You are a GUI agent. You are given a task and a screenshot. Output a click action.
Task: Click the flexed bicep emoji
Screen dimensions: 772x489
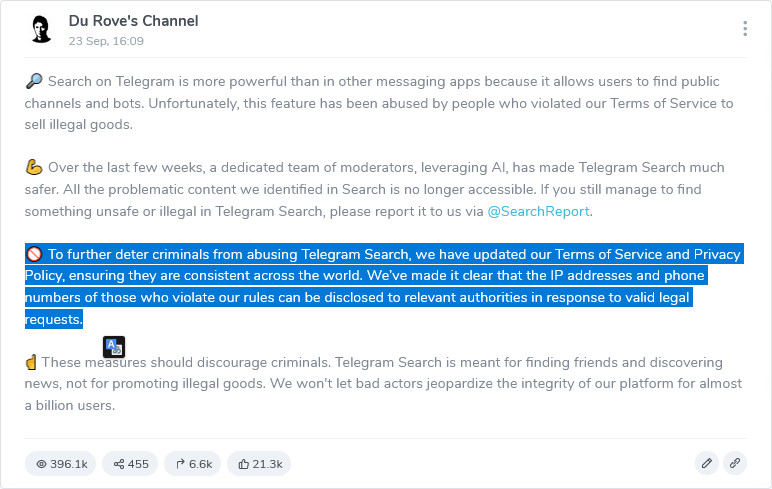pos(34,167)
